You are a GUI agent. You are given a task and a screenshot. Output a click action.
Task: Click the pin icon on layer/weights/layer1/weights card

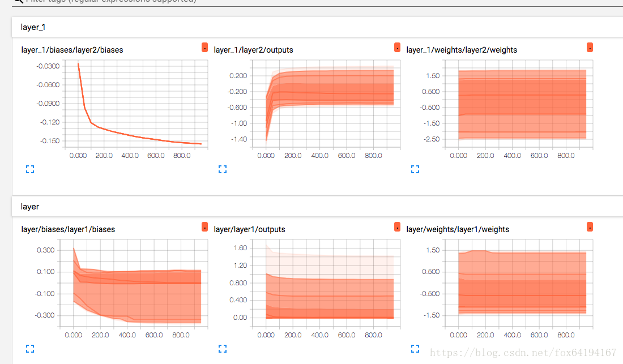point(590,226)
